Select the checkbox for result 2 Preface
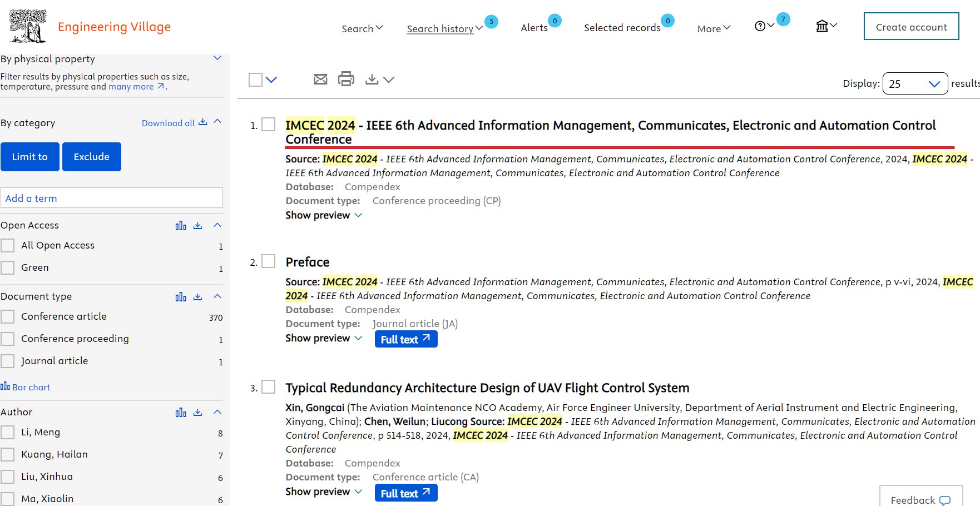Screen dimensions: 980x506 tap(269, 261)
